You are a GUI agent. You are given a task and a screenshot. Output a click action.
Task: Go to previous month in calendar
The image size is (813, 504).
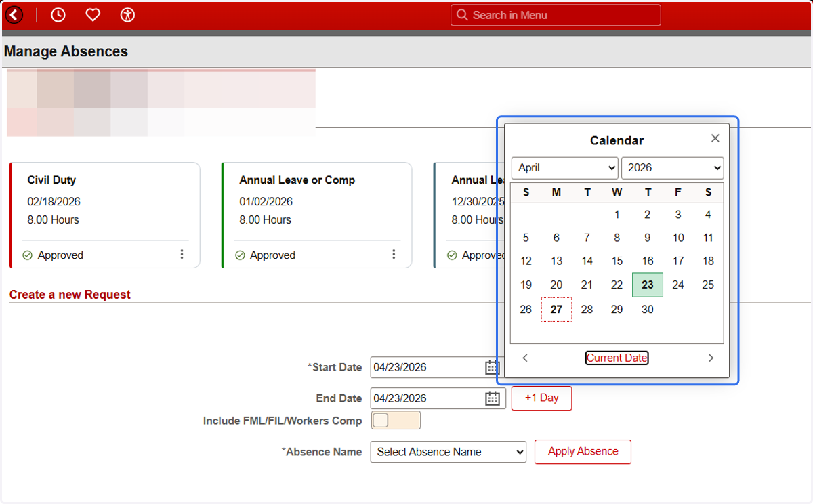(525, 358)
